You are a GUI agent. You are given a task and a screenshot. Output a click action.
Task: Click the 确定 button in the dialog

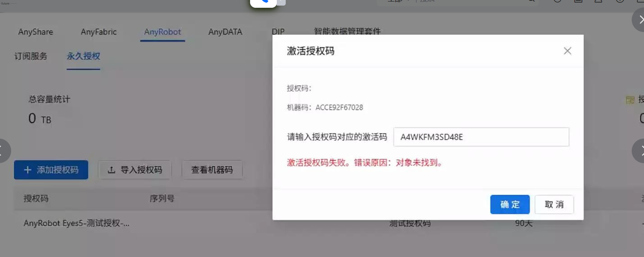(510, 204)
